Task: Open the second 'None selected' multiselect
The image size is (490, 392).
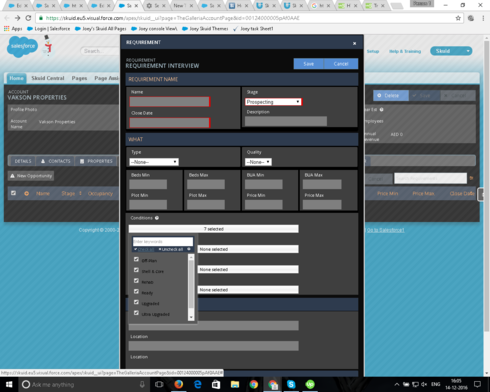Action: 248,269
